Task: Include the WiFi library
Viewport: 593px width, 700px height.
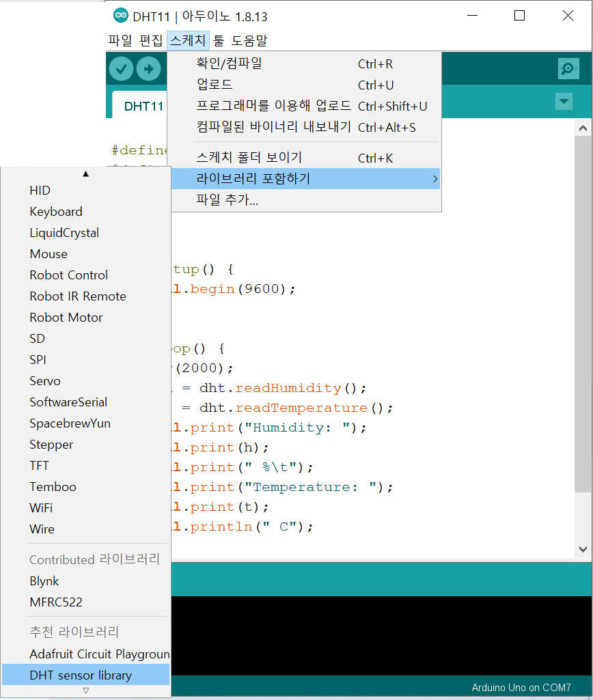Action: (x=85, y=508)
